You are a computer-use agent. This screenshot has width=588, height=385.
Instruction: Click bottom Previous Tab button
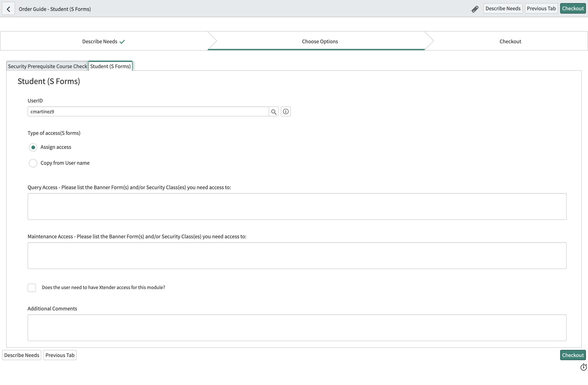pyautogui.click(x=60, y=355)
